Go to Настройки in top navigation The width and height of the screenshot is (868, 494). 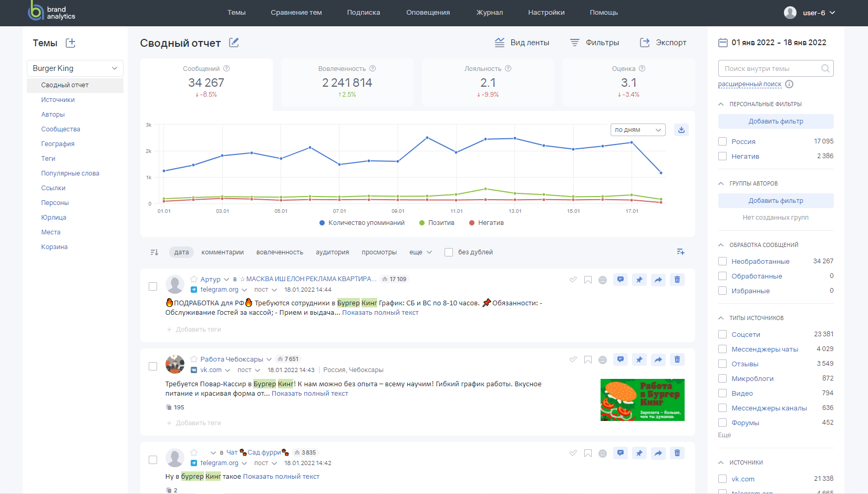pos(546,13)
